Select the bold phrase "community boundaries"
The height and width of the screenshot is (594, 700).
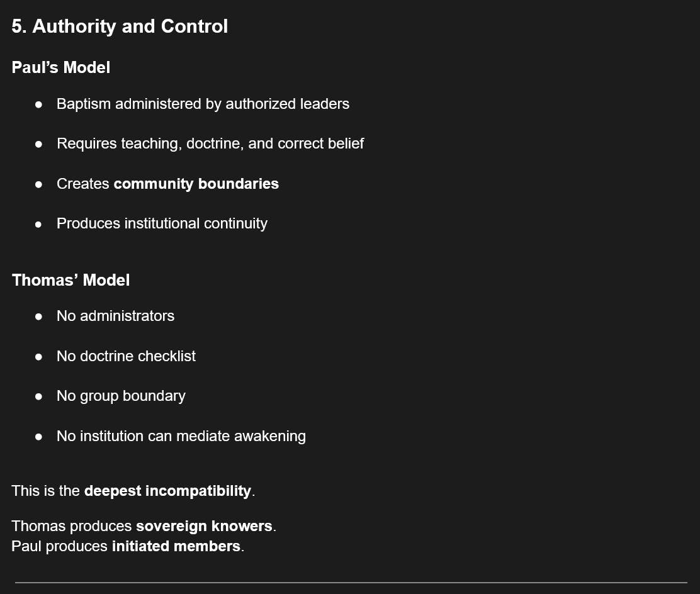196,184
